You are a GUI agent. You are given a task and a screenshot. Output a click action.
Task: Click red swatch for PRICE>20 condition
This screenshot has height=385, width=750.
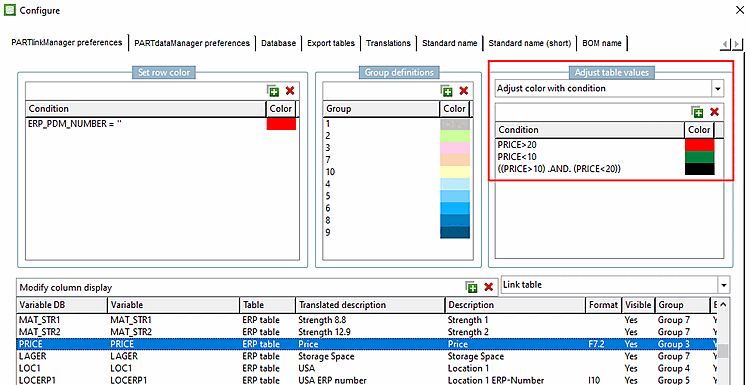click(699, 144)
